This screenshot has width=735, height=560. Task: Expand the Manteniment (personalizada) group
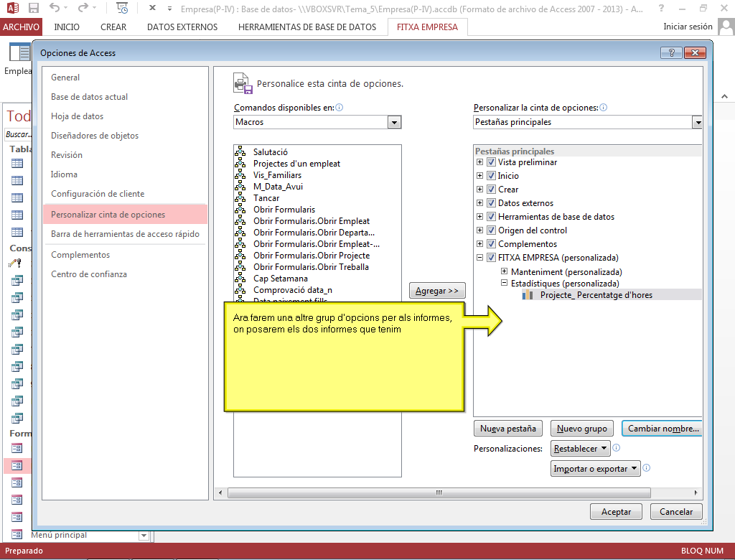(504, 271)
